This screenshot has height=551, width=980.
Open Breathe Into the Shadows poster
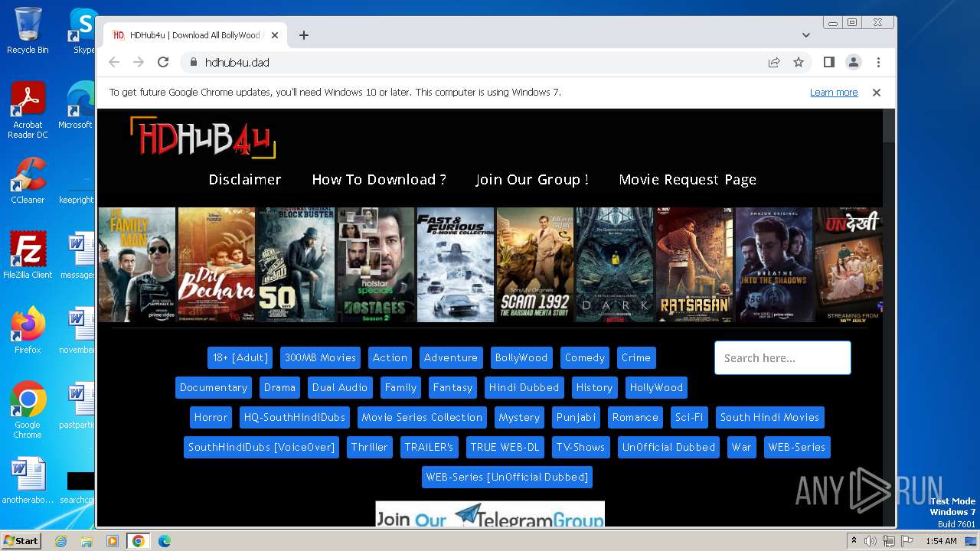(774, 265)
